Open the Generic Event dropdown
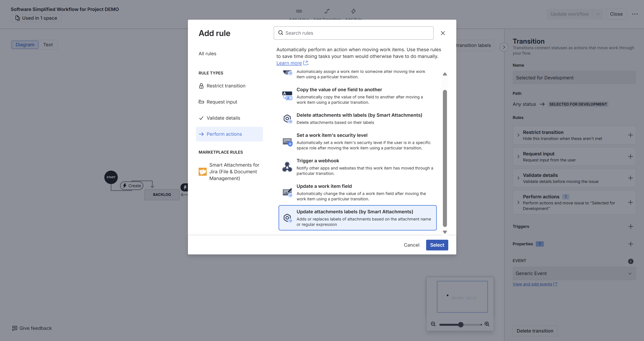Image resolution: width=644 pixels, height=341 pixels. coord(574,273)
